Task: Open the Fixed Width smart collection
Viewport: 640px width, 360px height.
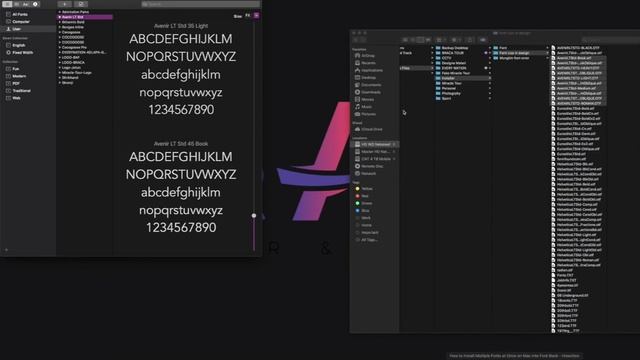Action: [22, 53]
